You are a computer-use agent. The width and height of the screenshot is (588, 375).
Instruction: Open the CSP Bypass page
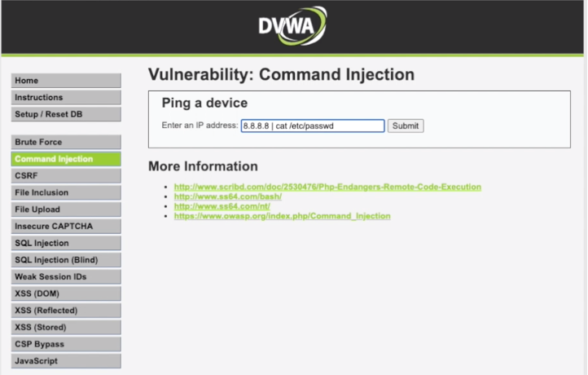tap(66, 344)
